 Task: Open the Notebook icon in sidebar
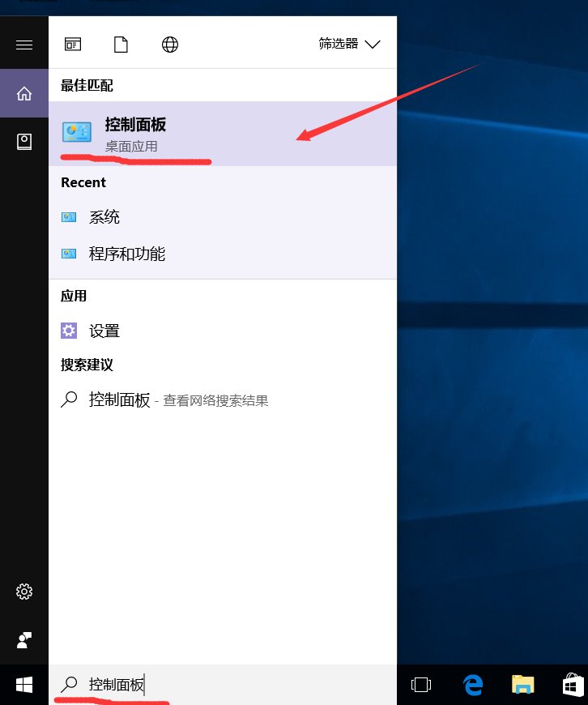24,142
